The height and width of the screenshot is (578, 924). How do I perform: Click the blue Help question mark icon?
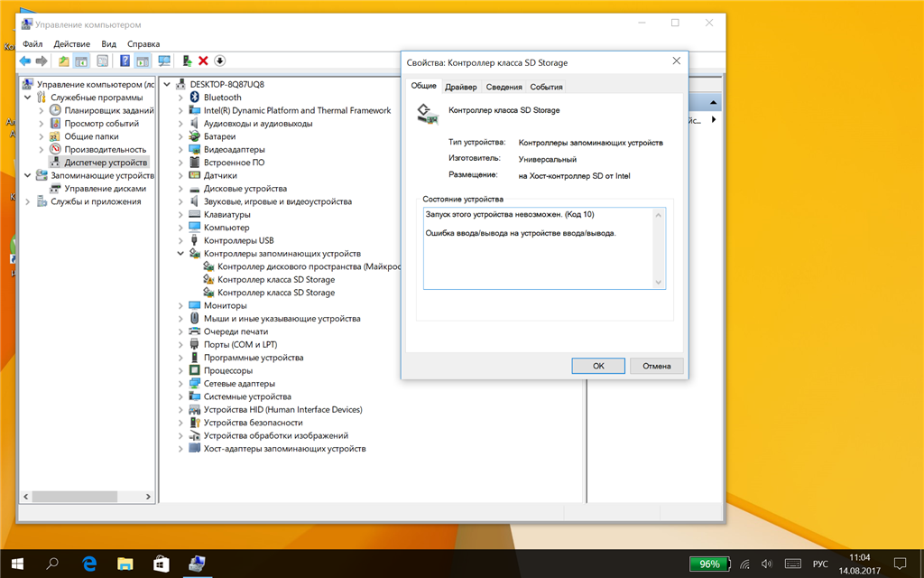coord(125,61)
